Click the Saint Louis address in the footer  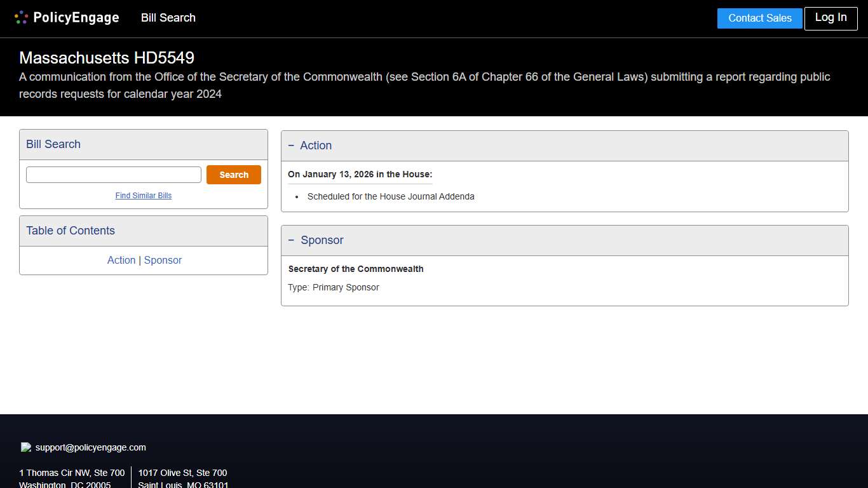[183, 477]
